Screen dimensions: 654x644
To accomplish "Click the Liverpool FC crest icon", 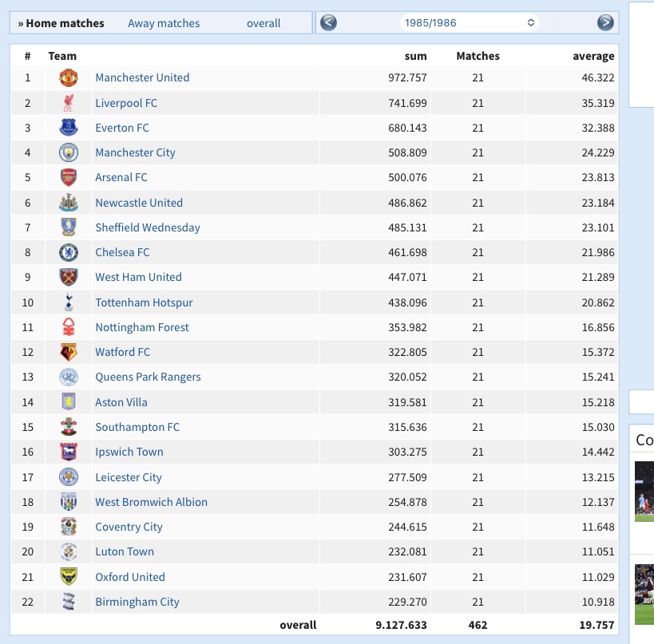I will point(69,103).
